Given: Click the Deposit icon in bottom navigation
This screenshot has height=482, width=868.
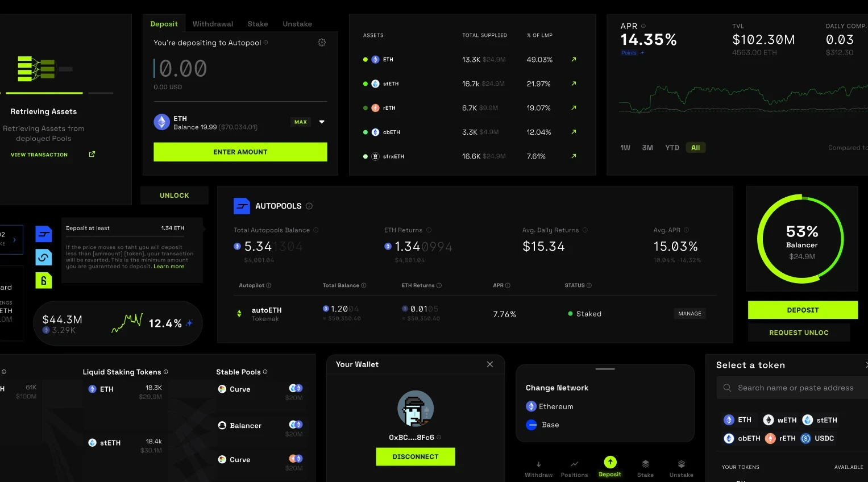Looking at the screenshot, I should 610,462.
